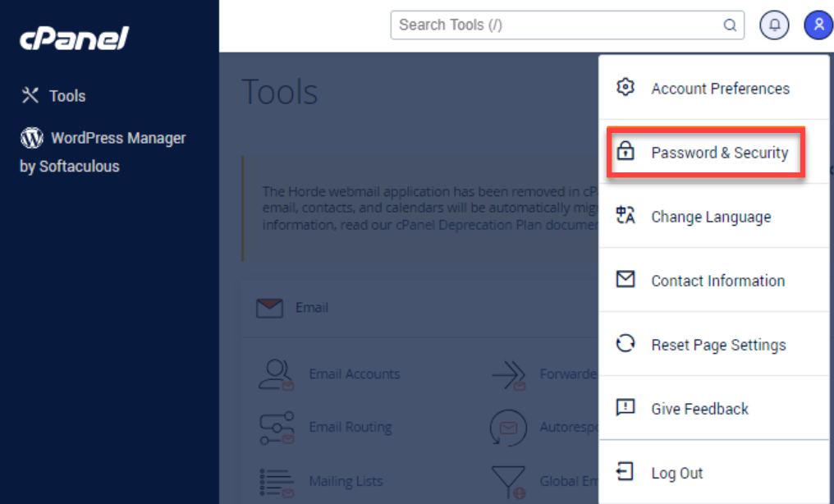The height and width of the screenshot is (504, 834).
Task: Open Tools in the sidebar
Action: tap(66, 96)
